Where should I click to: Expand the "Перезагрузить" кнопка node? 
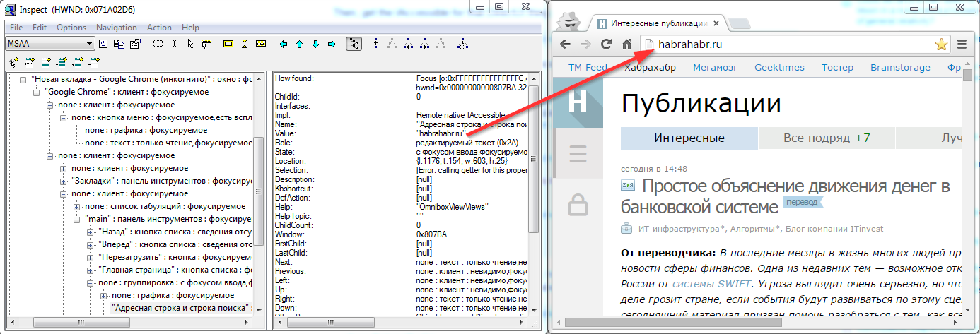coord(91,257)
